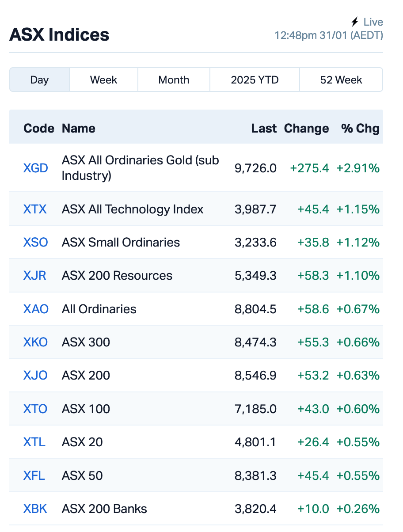Image resolution: width=403 pixels, height=532 pixels.
Task: Click the change value +58.6
Action: pyautogui.click(x=313, y=309)
